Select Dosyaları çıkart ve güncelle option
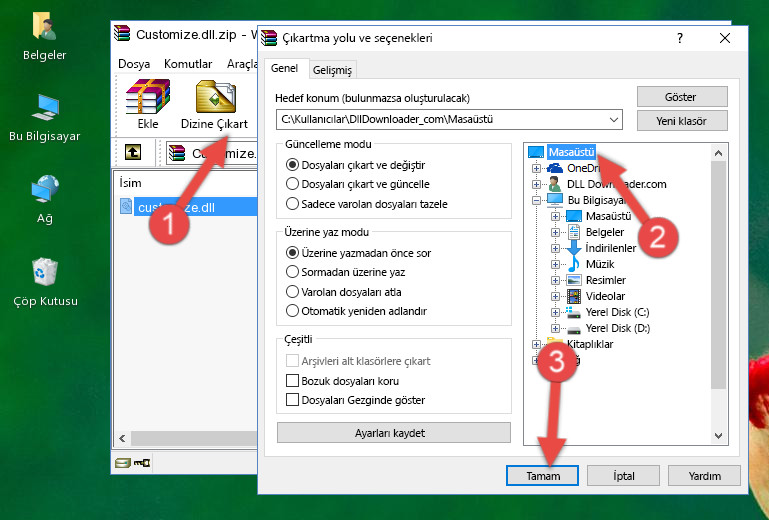The width and height of the screenshot is (769, 520). coord(292,184)
